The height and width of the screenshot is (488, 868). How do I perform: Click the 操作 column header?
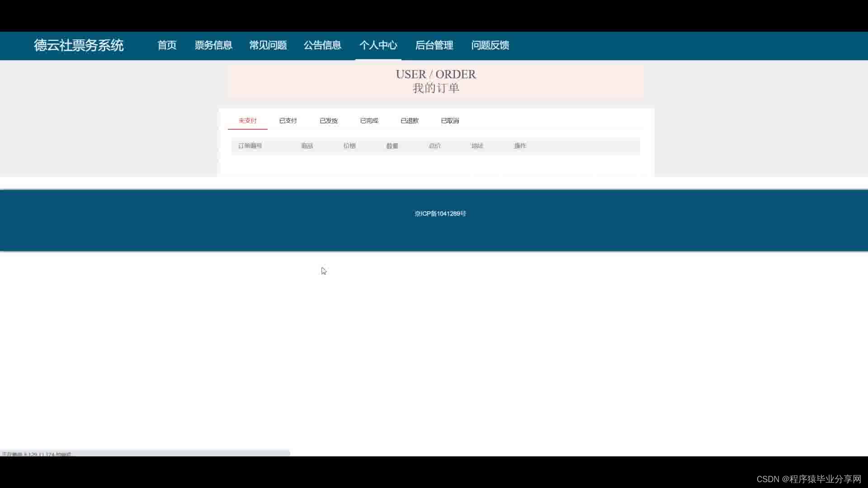[x=520, y=146]
